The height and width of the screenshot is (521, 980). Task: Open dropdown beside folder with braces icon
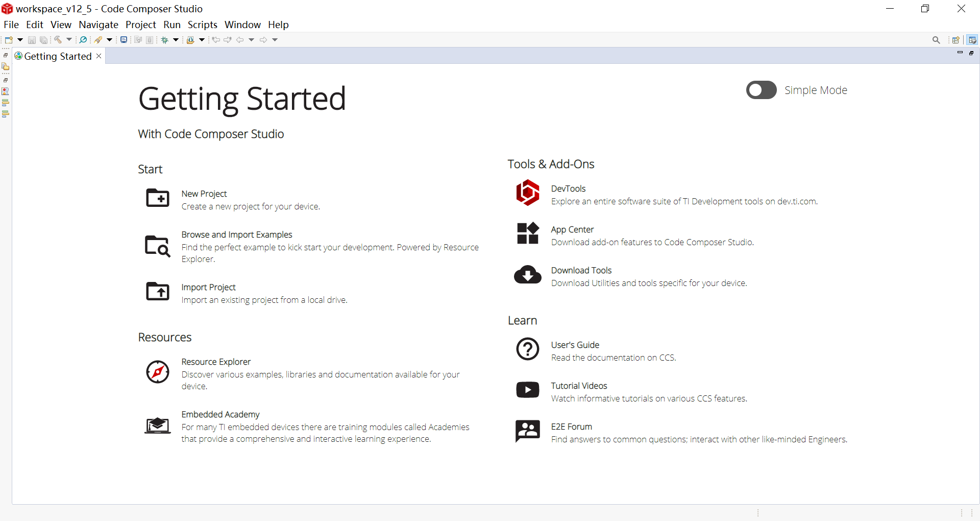pos(202,40)
